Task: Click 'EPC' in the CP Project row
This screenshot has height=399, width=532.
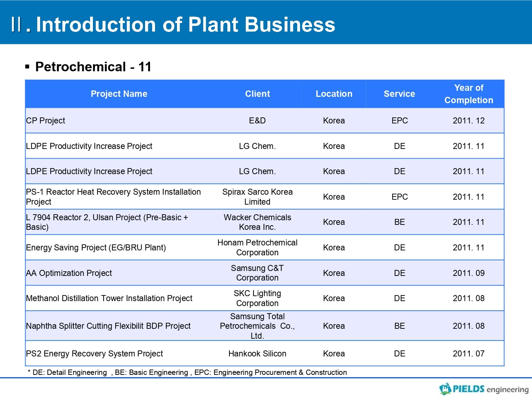Action: pyautogui.click(x=400, y=121)
